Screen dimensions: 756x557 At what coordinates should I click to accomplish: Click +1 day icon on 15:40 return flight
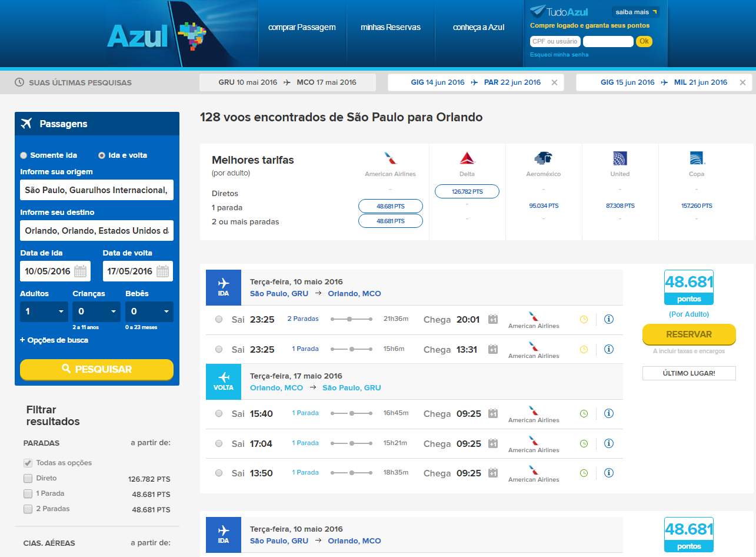493,413
